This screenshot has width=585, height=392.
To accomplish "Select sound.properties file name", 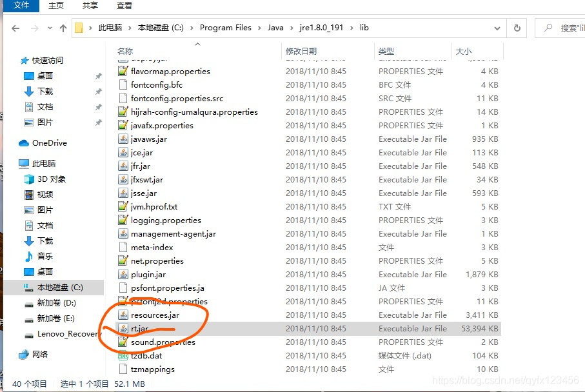I will click(163, 342).
